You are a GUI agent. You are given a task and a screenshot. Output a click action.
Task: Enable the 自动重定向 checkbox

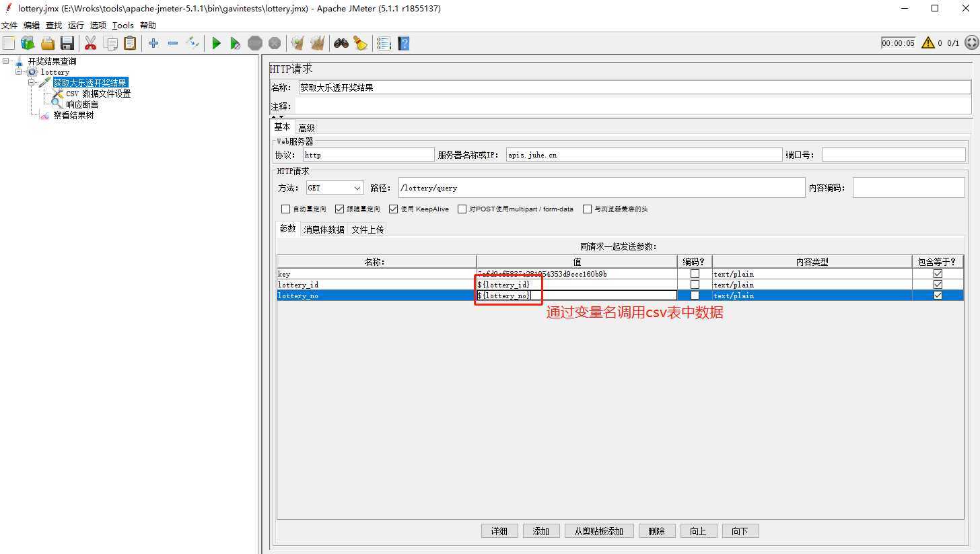(285, 209)
